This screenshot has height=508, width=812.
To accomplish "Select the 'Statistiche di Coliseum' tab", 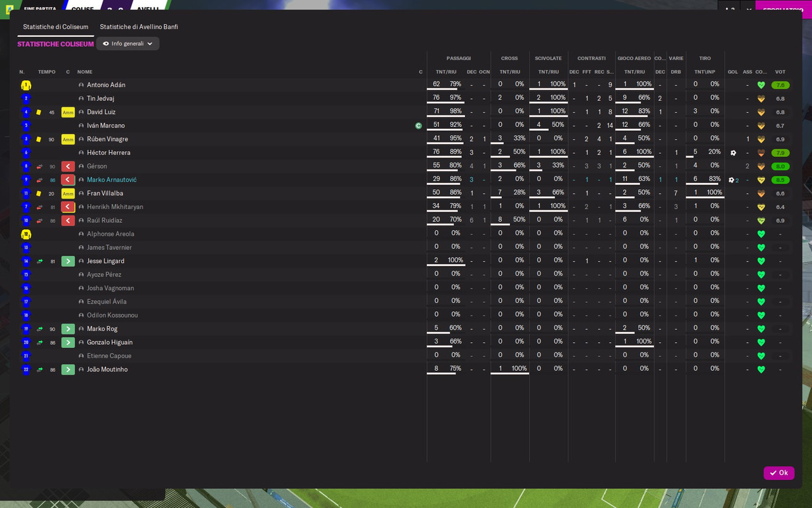I will click(56, 27).
